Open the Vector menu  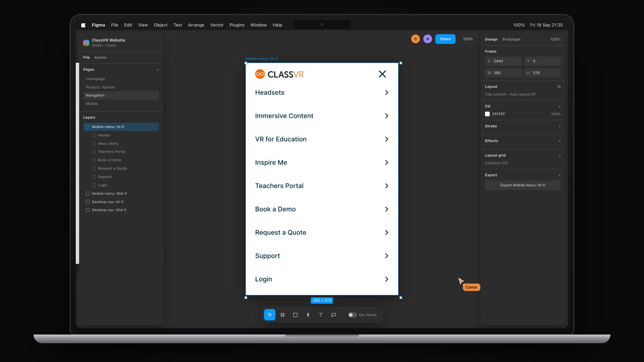[x=217, y=25]
